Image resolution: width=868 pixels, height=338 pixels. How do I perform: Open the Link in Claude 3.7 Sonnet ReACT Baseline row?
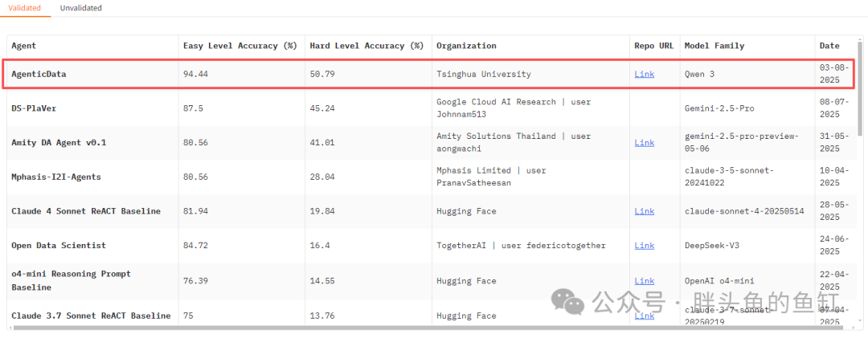pos(645,316)
